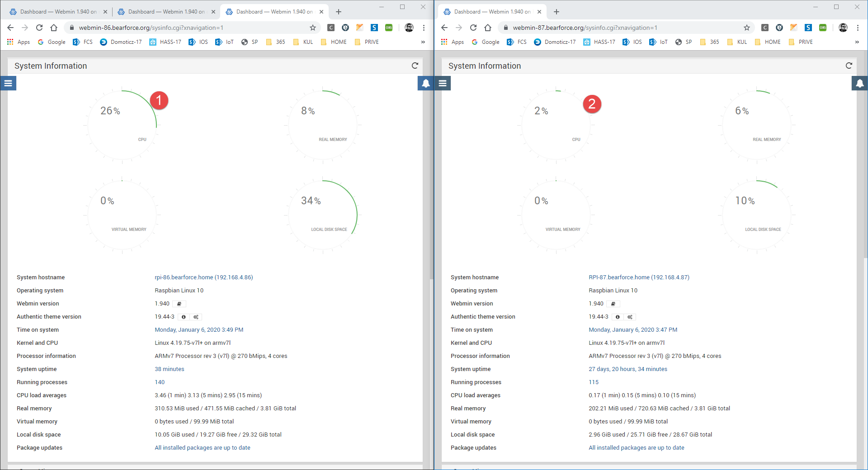This screenshot has width=868, height=470.
Task: Open the Apps grid icon on the bookmarks bar
Action: (x=9, y=42)
